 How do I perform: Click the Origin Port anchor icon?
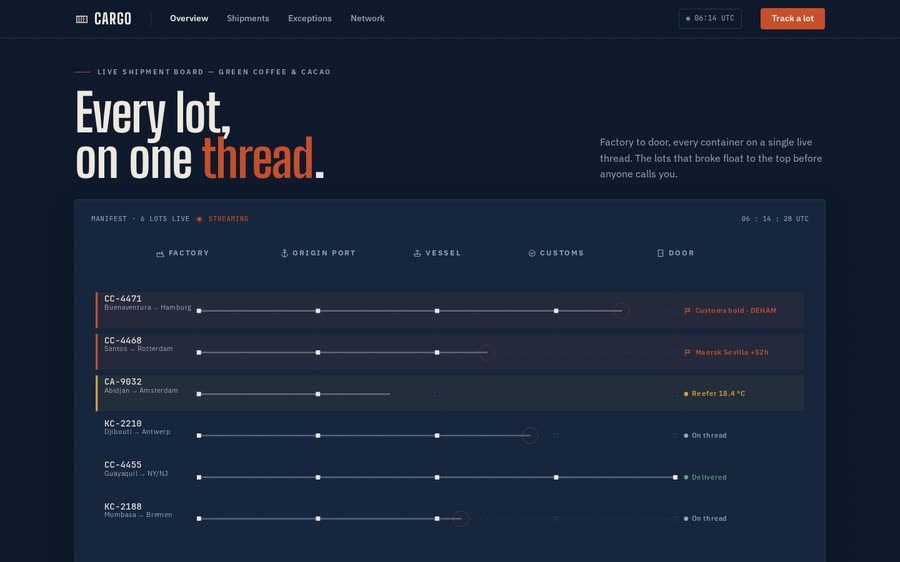[x=284, y=253]
